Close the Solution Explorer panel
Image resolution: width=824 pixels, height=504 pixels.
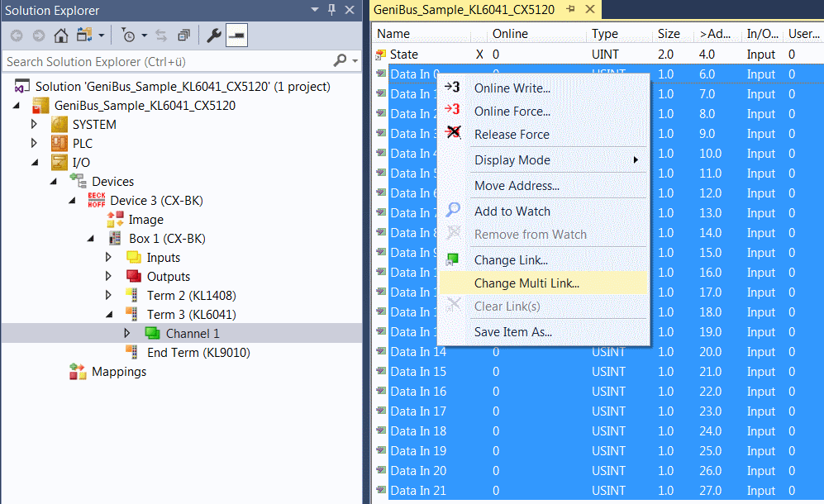[350, 9]
